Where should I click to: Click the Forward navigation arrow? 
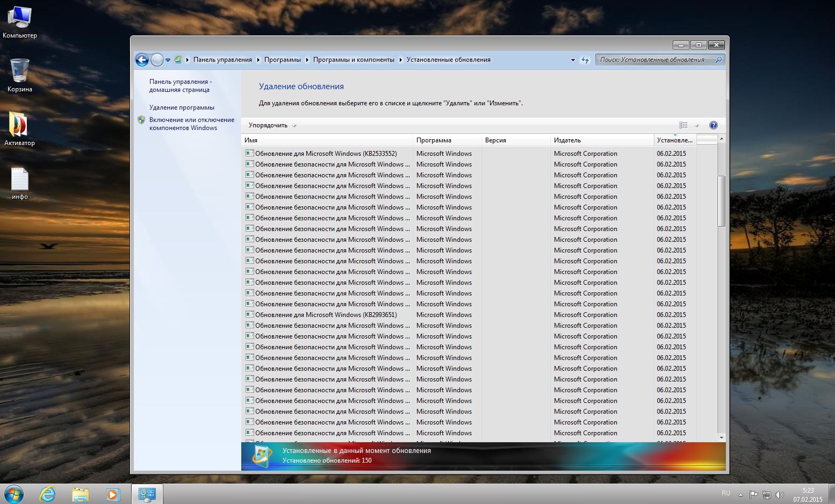(157, 60)
